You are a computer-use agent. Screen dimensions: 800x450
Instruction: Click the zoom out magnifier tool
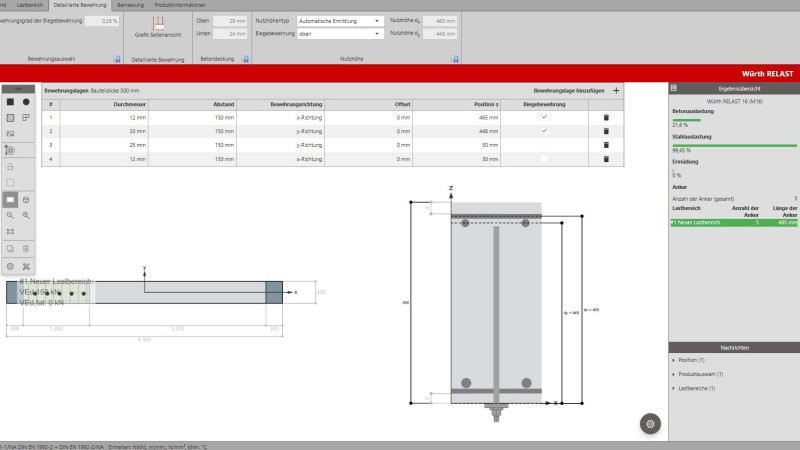10,215
